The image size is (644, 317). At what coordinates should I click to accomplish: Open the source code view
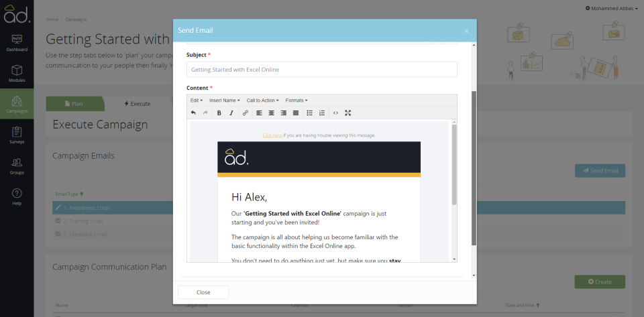[335, 113]
